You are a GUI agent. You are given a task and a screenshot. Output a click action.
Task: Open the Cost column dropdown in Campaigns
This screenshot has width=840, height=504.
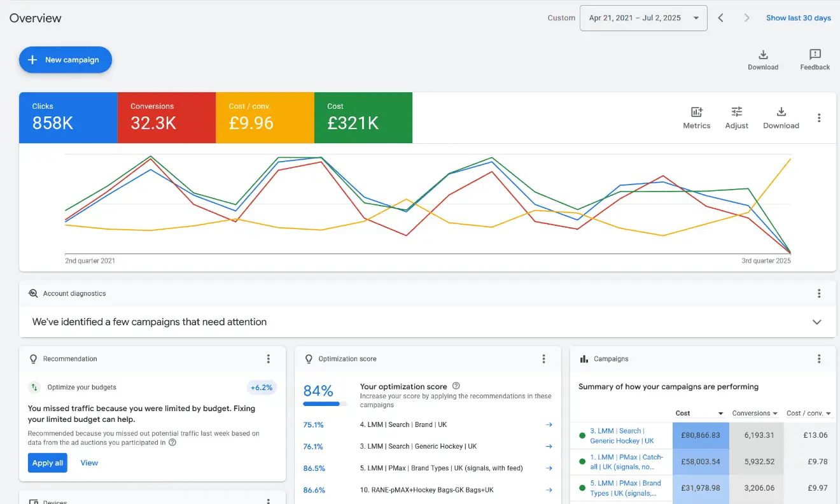coord(720,414)
